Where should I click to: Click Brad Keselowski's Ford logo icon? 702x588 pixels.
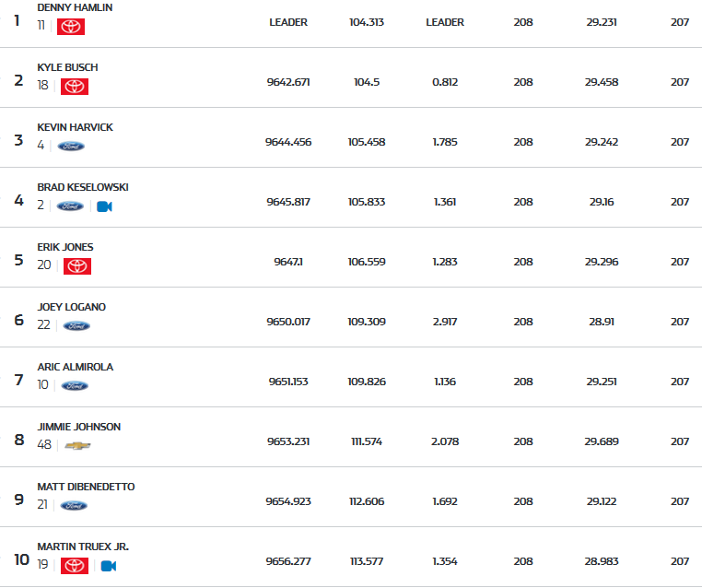70,206
